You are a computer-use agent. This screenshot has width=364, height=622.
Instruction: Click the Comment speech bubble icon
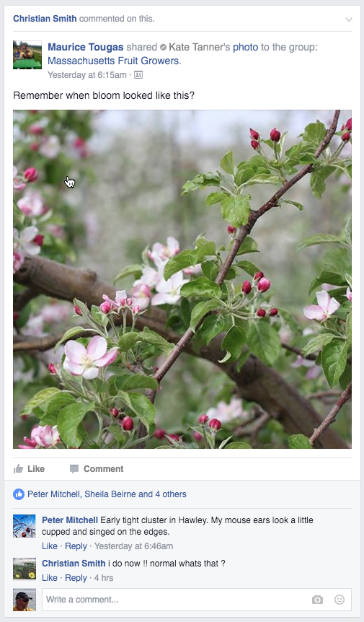[x=74, y=469]
